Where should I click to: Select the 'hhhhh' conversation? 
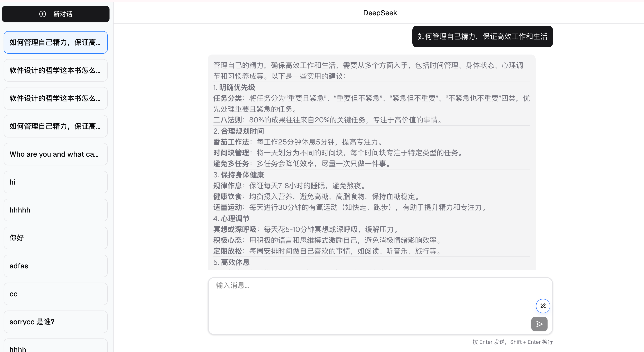click(55, 210)
